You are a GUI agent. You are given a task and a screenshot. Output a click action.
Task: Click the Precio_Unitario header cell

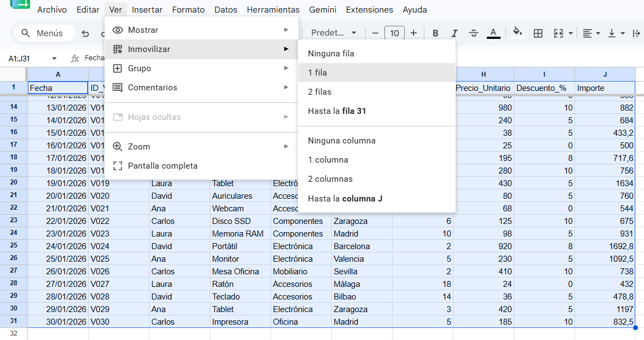point(484,88)
